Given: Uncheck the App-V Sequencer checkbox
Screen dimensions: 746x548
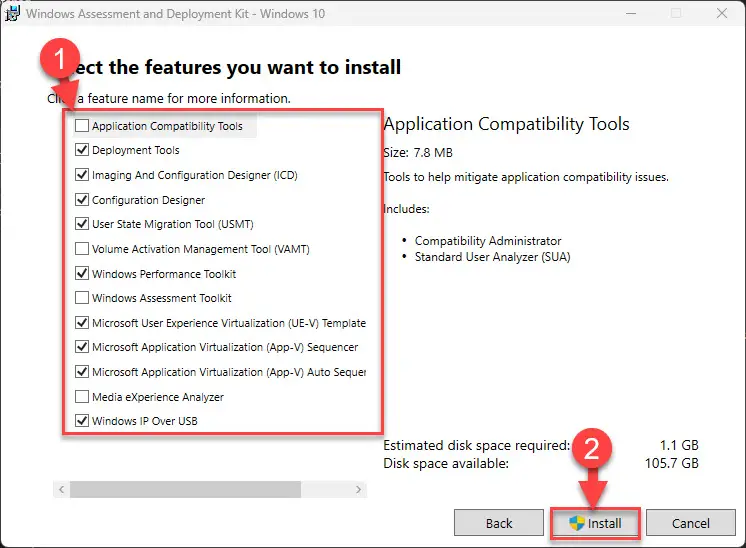Looking at the screenshot, I should point(82,347).
